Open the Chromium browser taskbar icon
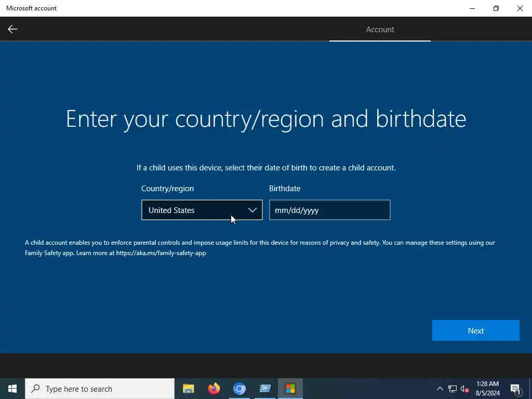The image size is (532, 399). coord(239,389)
